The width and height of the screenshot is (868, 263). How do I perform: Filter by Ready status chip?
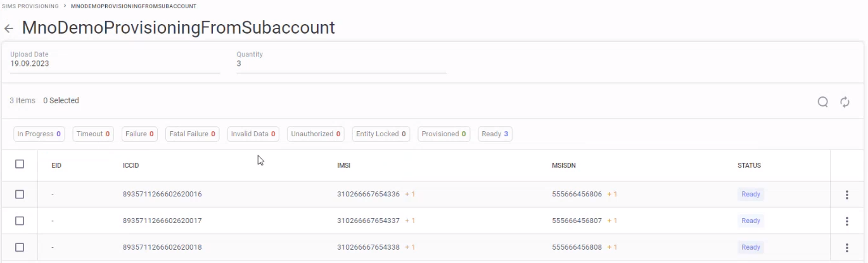coord(495,134)
